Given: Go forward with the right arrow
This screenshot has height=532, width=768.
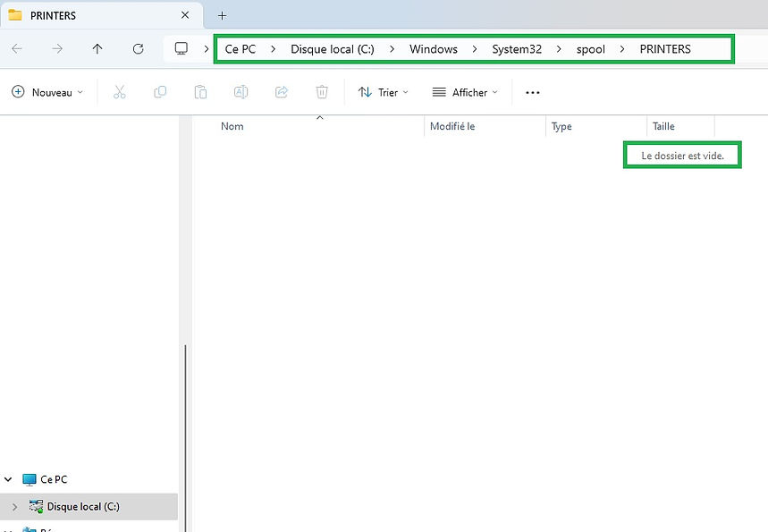Looking at the screenshot, I should (x=57, y=48).
